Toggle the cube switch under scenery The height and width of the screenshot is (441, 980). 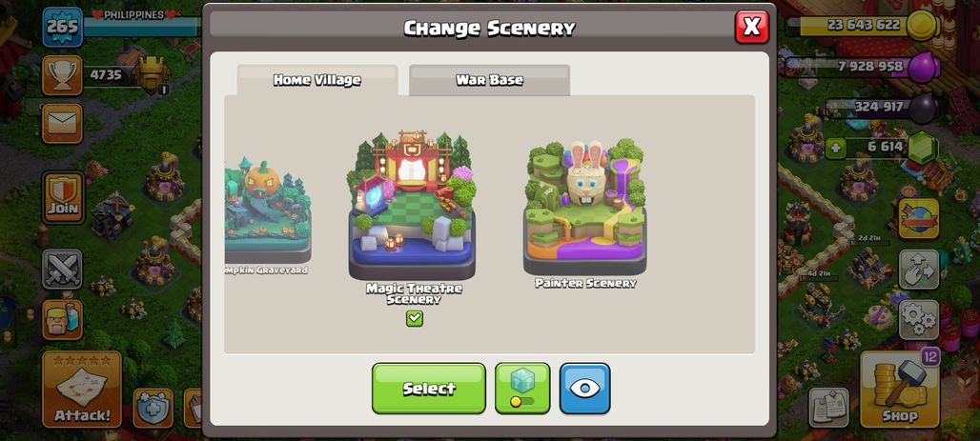[x=522, y=388]
